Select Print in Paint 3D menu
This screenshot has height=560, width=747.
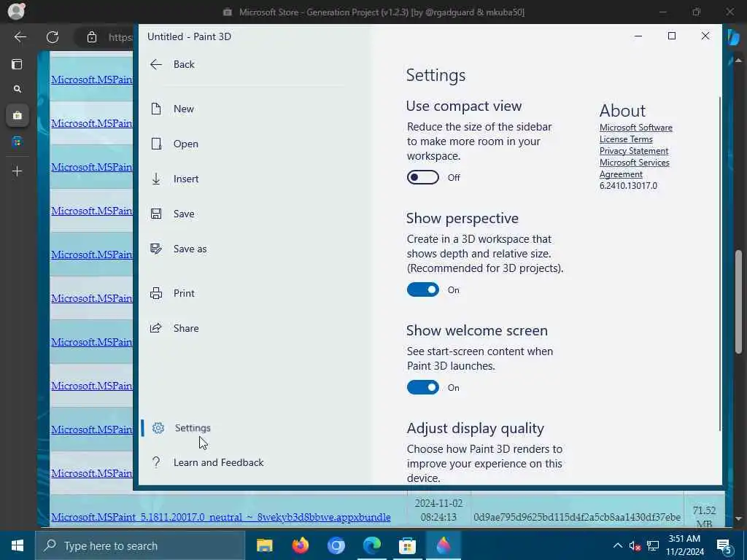coord(172,293)
